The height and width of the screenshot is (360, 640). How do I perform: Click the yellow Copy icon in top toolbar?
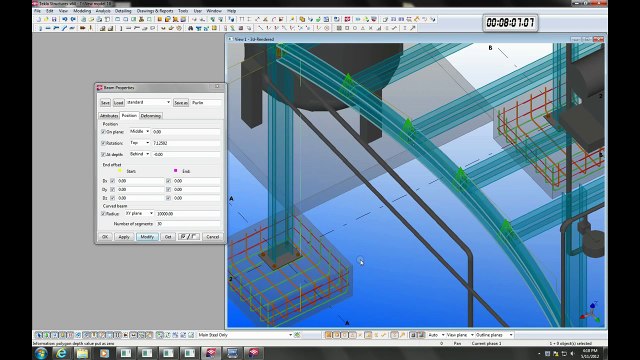tap(302, 19)
